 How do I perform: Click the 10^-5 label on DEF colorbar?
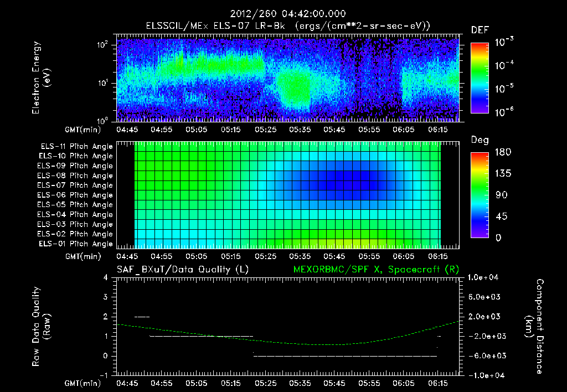504,89
